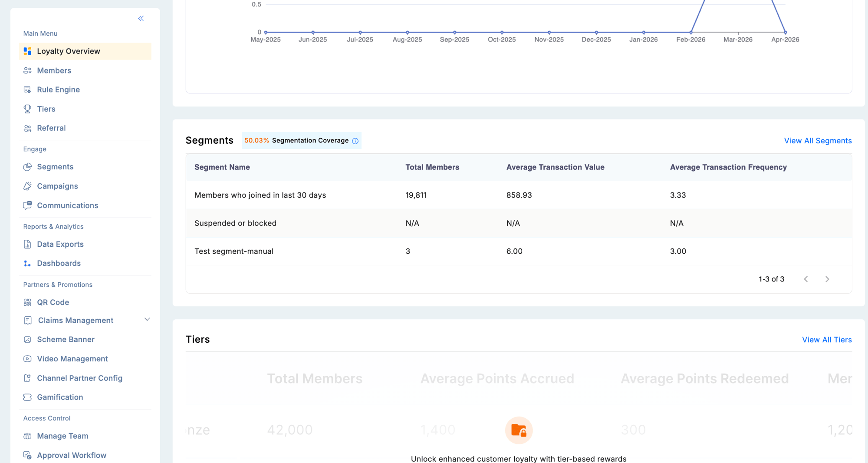Viewport: 868px width, 463px height.
Task: Click the 50.03% Segmentation Coverage badge
Action: tap(301, 141)
